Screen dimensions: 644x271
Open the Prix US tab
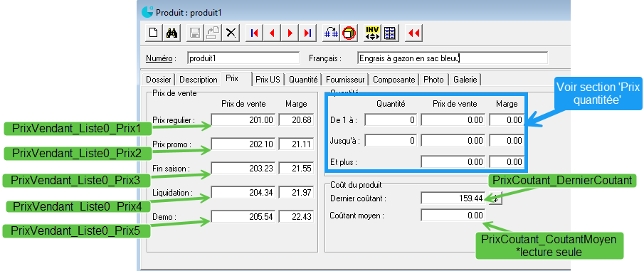point(268,80)
